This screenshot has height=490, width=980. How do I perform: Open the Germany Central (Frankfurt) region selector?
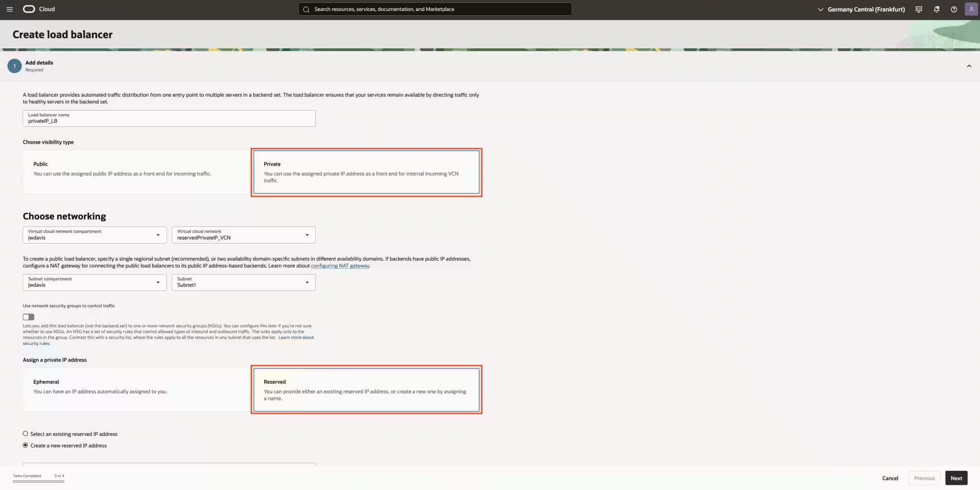coord(861,9)
